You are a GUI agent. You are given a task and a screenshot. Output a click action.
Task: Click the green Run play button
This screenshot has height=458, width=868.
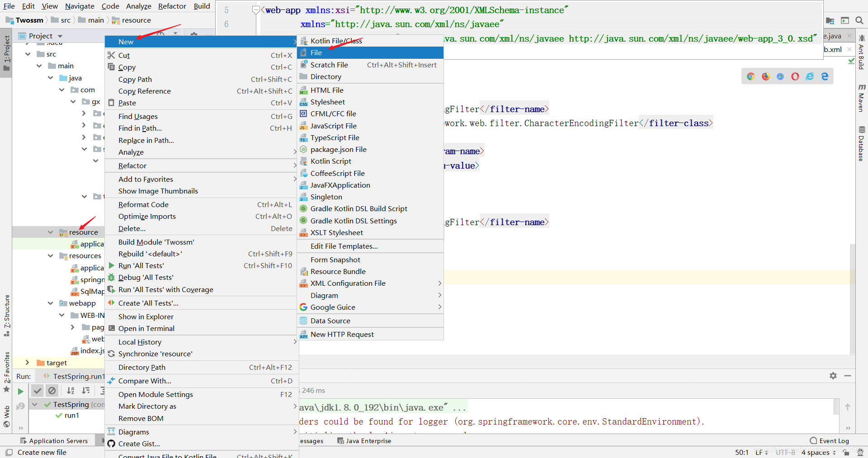coord(20,391)
